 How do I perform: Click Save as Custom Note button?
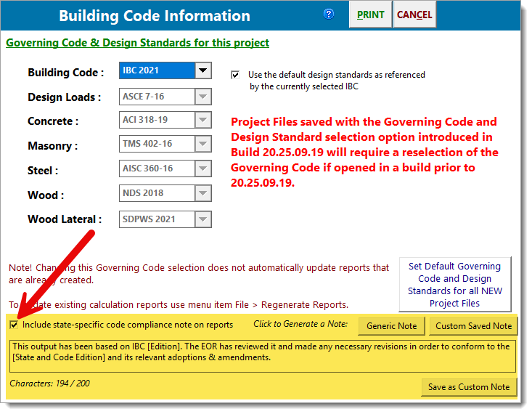(x=469, y=387)
